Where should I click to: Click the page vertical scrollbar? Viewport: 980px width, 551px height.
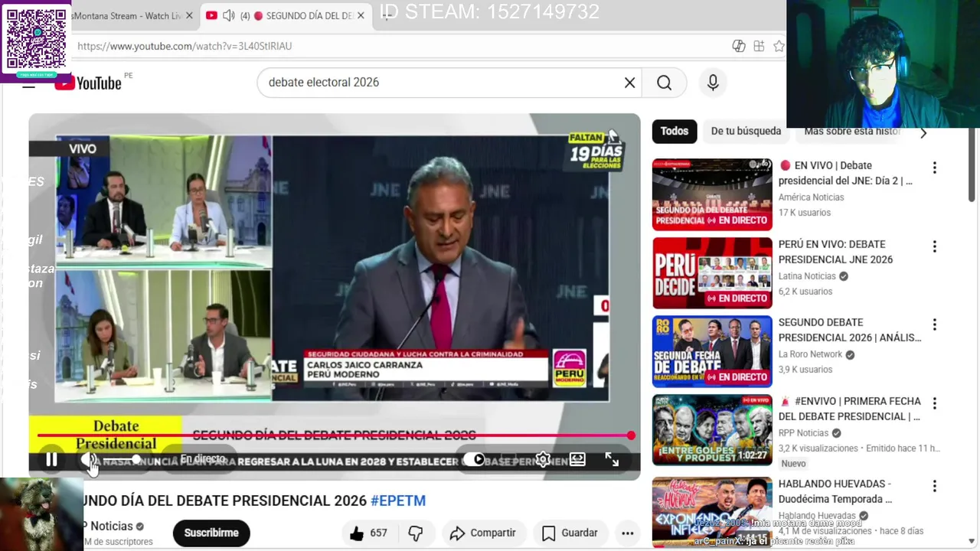972,165
